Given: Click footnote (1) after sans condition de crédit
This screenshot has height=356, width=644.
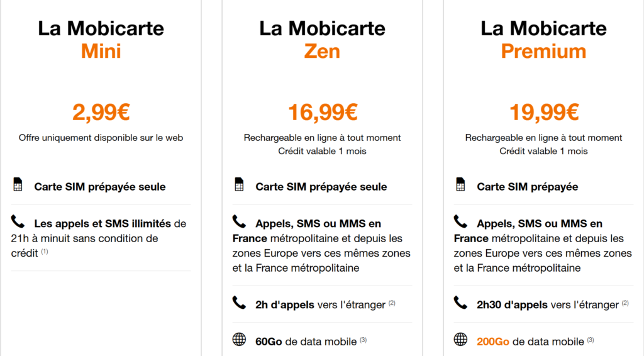Looking at the screenshot, I should tap(45, 252).
